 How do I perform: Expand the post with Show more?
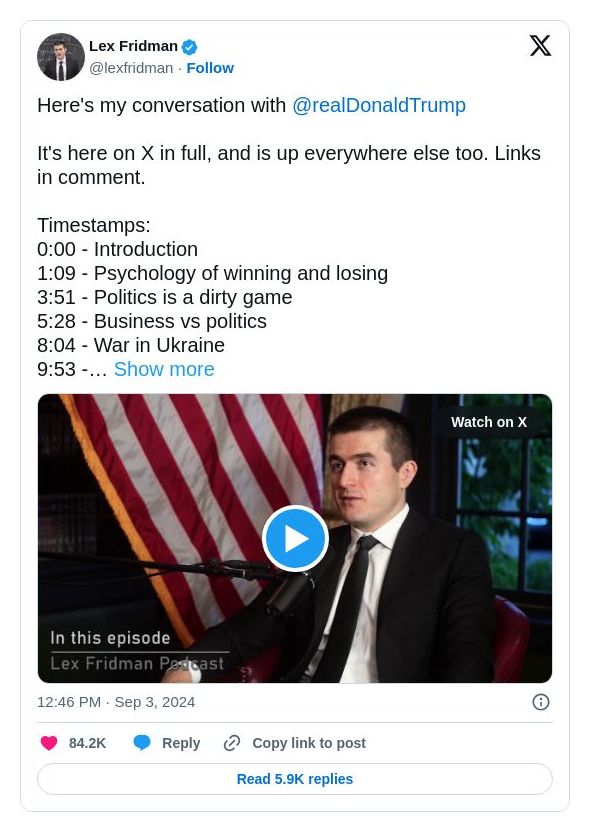164,369
